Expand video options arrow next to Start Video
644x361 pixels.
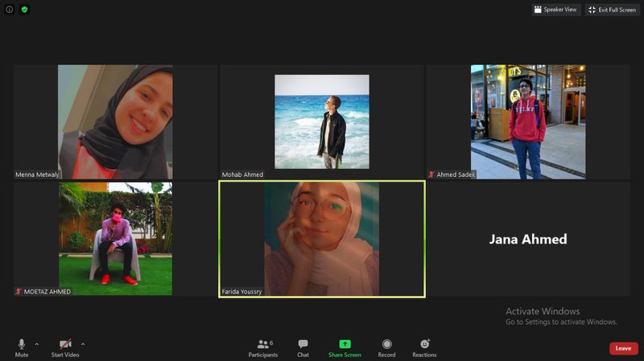pos(83,344)
